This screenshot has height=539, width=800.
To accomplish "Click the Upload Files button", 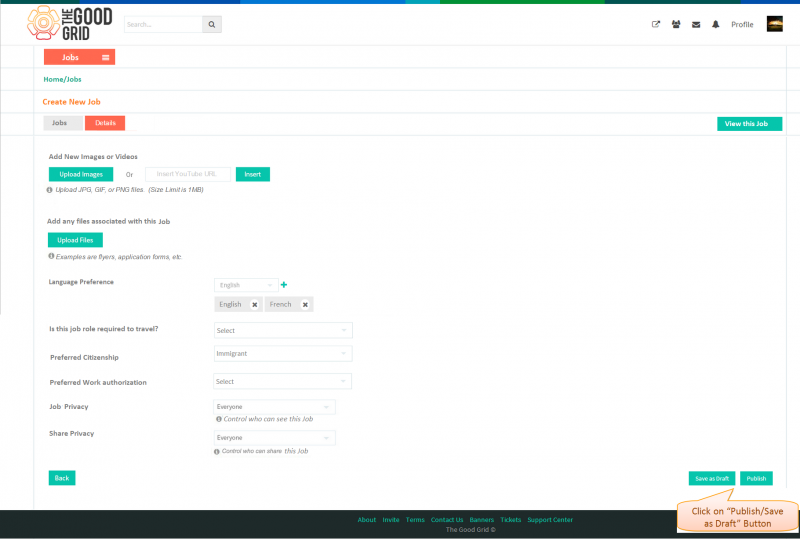I will tap(75, 240).
